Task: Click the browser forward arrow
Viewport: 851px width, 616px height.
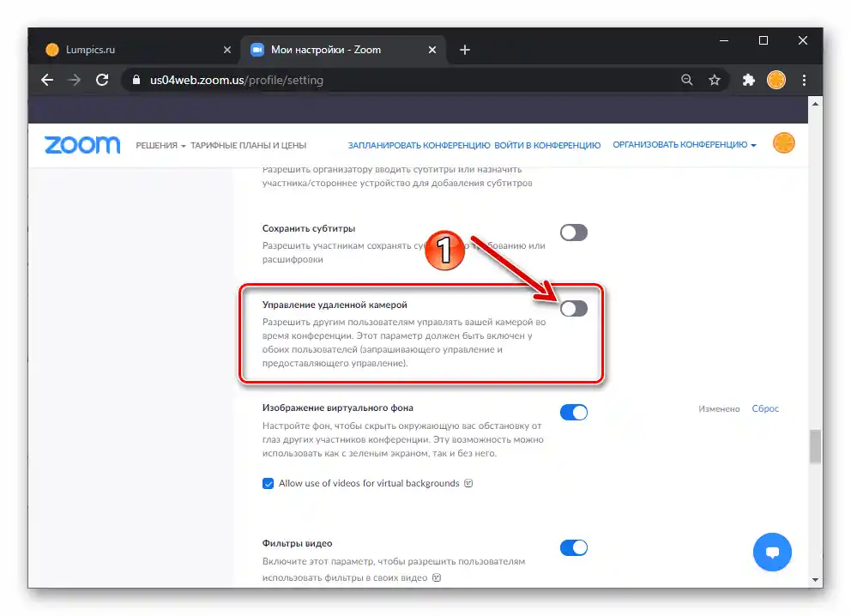Action: pos(75,81)
